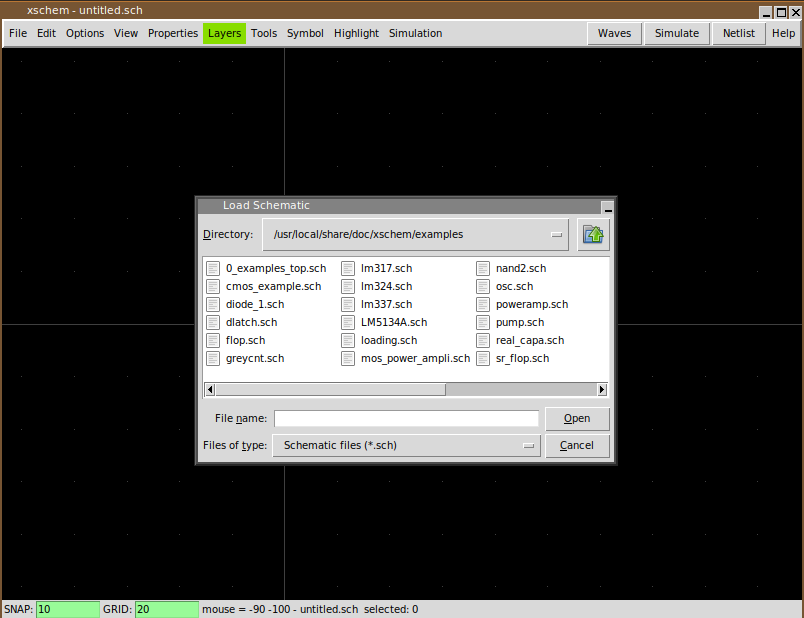Open the Highlight menu
This screenshot has width=804, height=618.
(x=356, y=33)
